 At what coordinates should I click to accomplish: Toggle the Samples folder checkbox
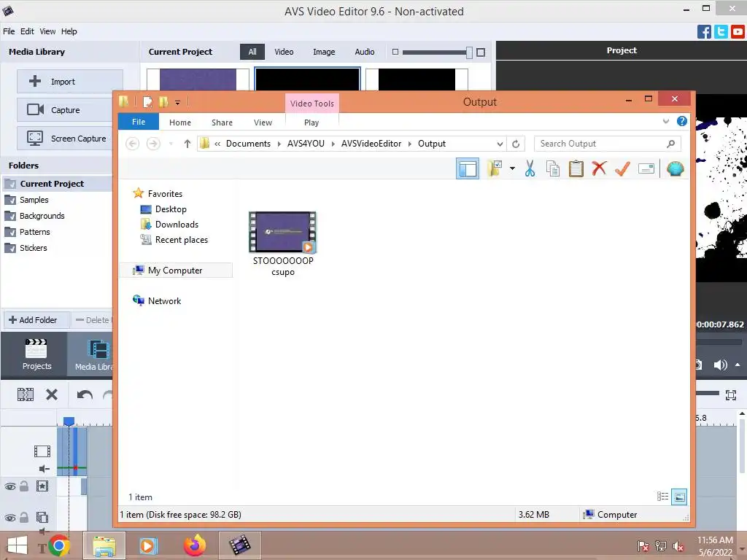coord(9,200)
